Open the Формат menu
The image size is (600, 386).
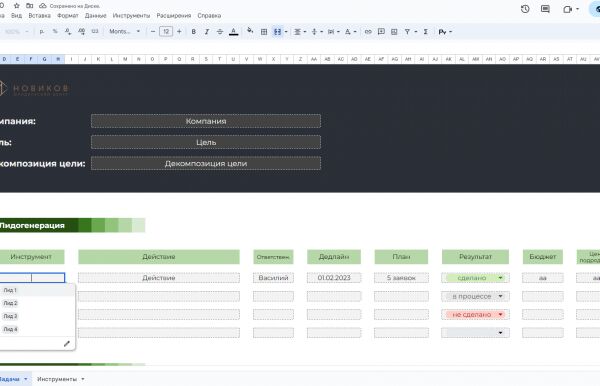(68, 16)
